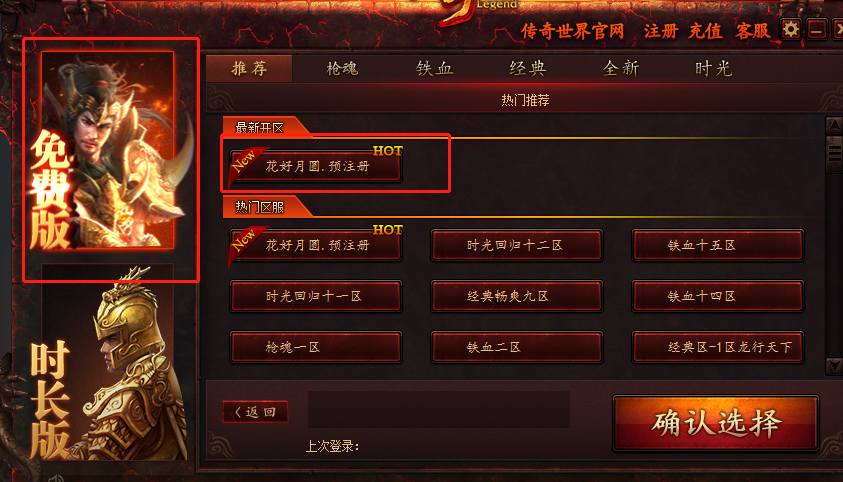This screenshot has height=482, width=843.
Task: Click the 返回 back button
Action: [x=255, y=412]
